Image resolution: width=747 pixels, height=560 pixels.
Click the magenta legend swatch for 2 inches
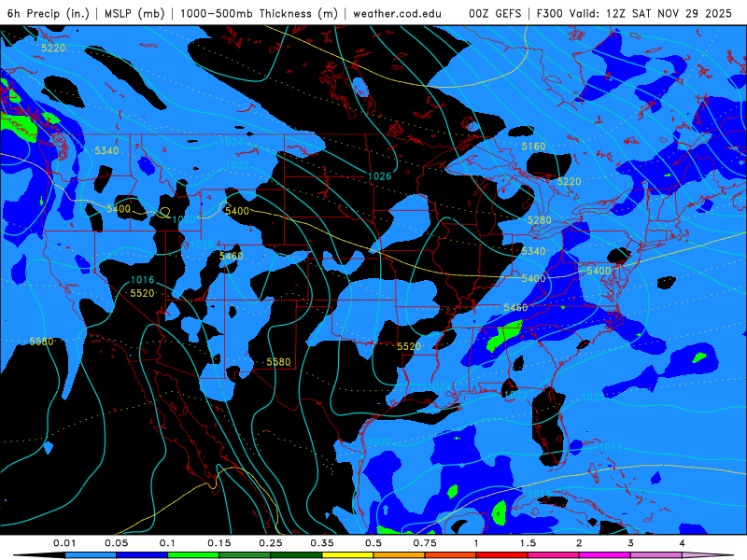pyautogui.click(x=605, y=555)
